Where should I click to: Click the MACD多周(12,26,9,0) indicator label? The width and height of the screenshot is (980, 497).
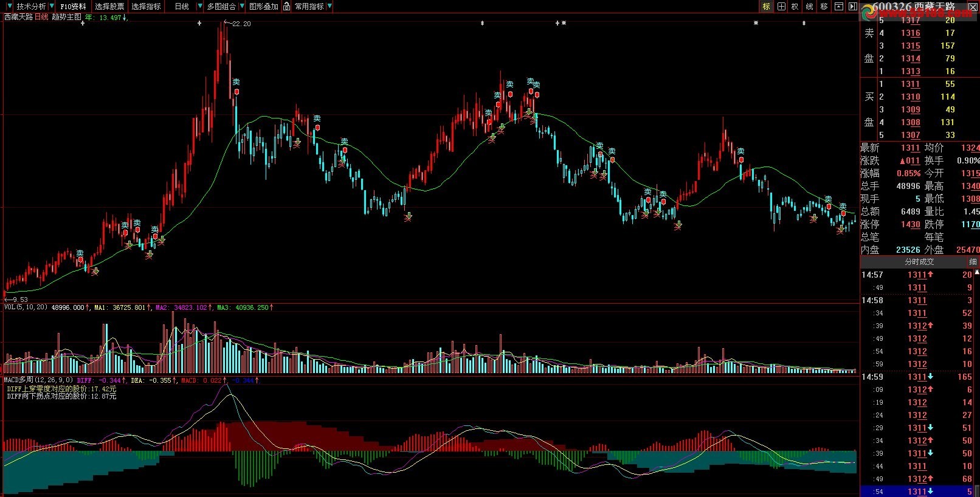pyautogui.click(x=39, y=380)
